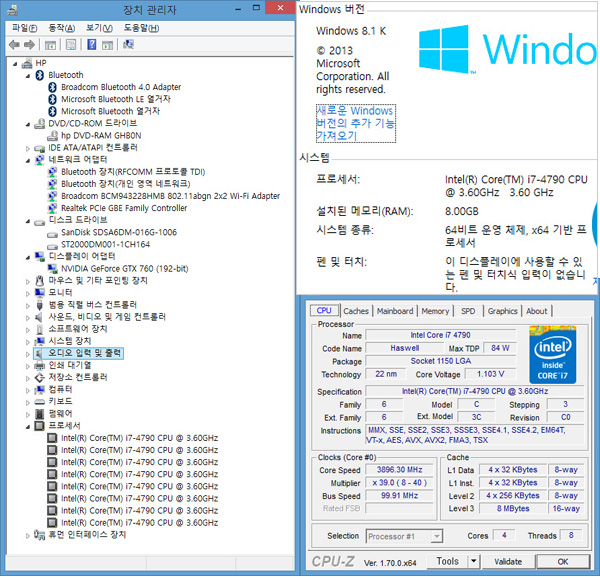Click the 마우스 및 기타 포인팅 장치 icon
The height and width of the screenshot is (578, 600).
pos(39,281)
